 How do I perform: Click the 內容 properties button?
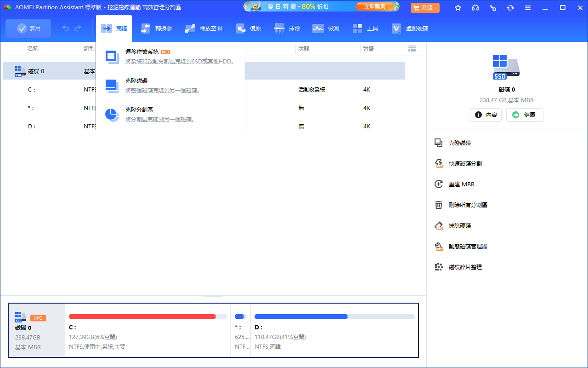486,115
